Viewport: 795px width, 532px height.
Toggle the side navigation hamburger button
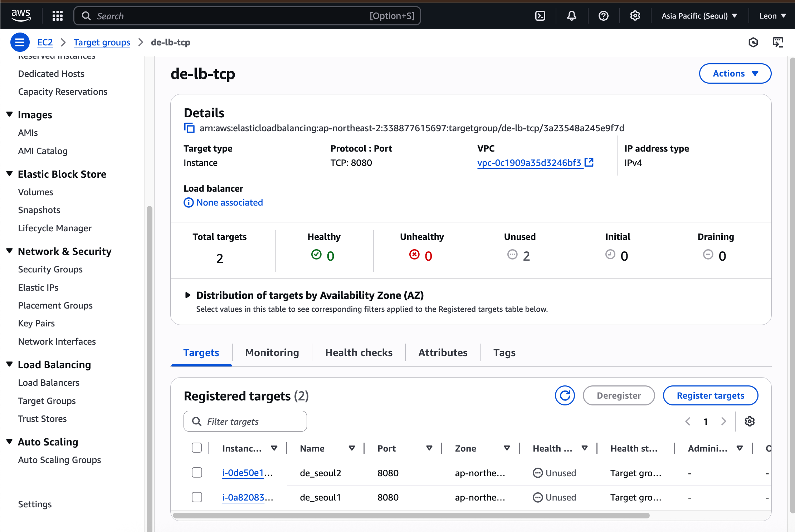[20, 42]
